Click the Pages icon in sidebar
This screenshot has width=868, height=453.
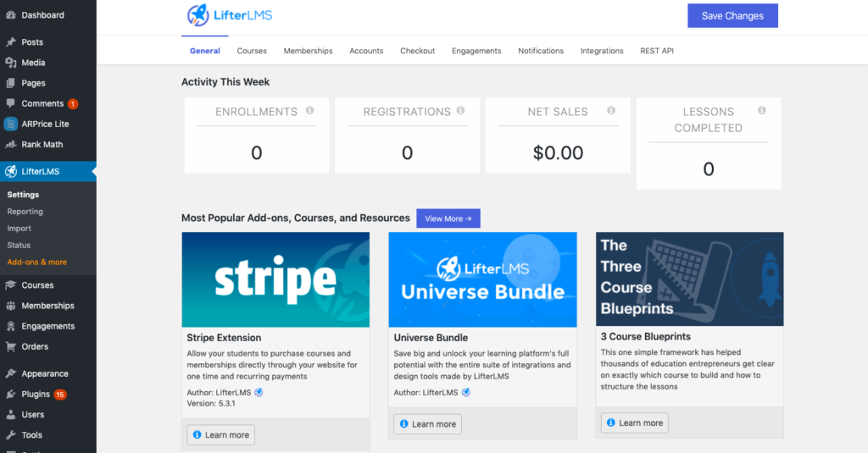click(10, 83)
